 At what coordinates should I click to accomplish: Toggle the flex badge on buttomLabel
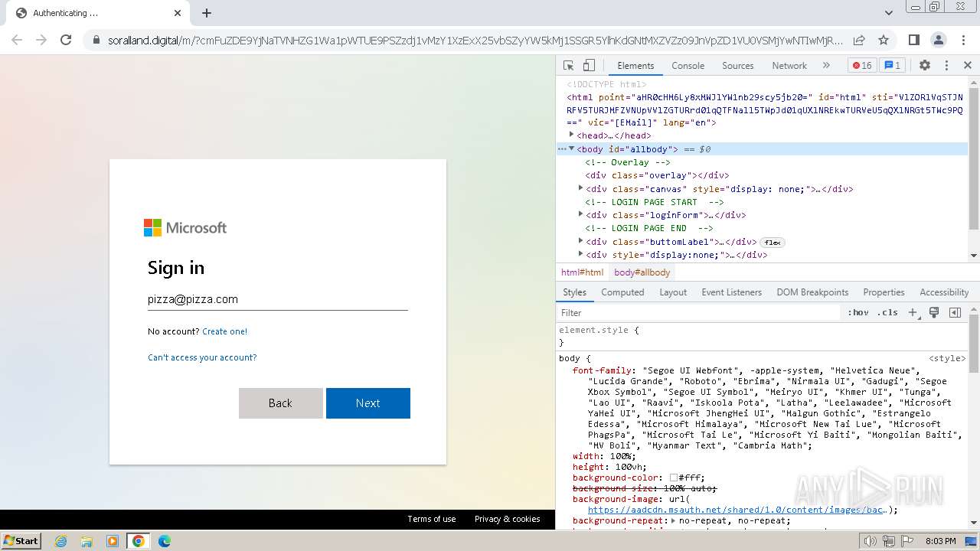773,243
